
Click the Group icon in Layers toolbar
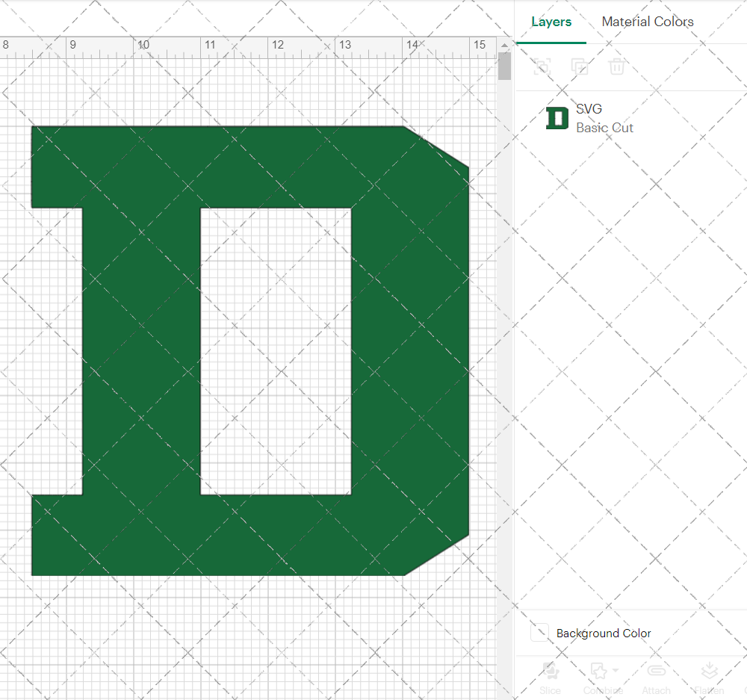coord(542,66)
